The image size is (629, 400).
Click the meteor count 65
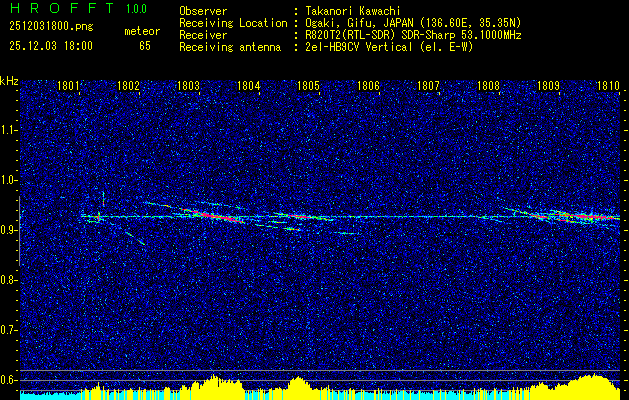tap(145, 46)
